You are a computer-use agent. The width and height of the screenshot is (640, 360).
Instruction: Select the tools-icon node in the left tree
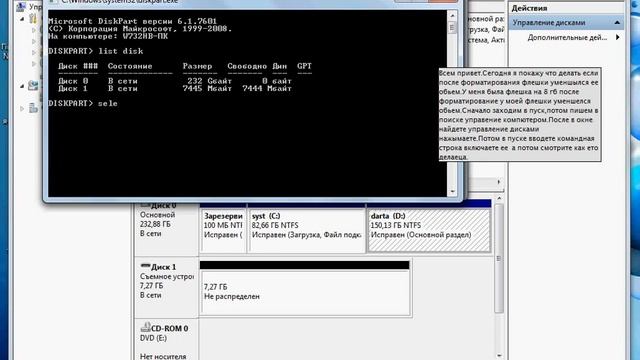[x=33, y=18]
